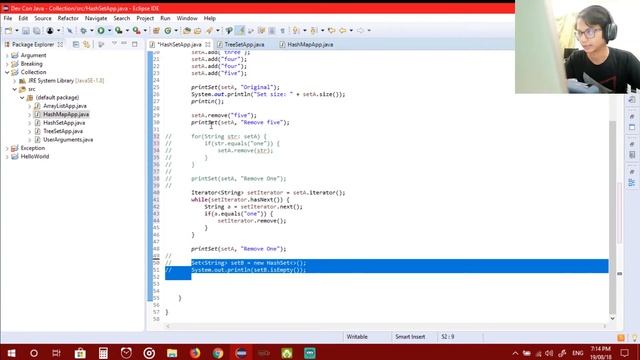
Task: Click Smart Insert in status bar
Action: click(410, 337)
